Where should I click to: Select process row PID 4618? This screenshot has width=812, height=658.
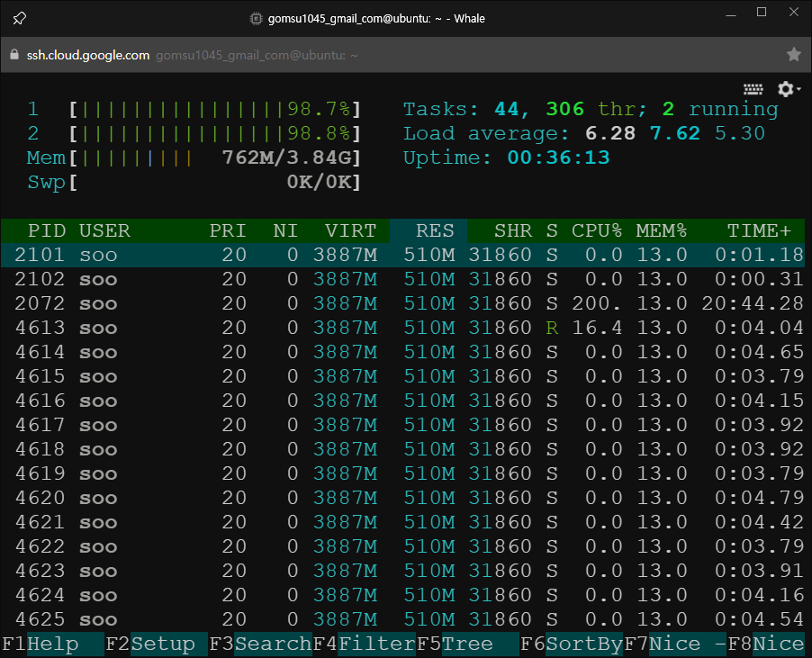(x=403, y=449)
